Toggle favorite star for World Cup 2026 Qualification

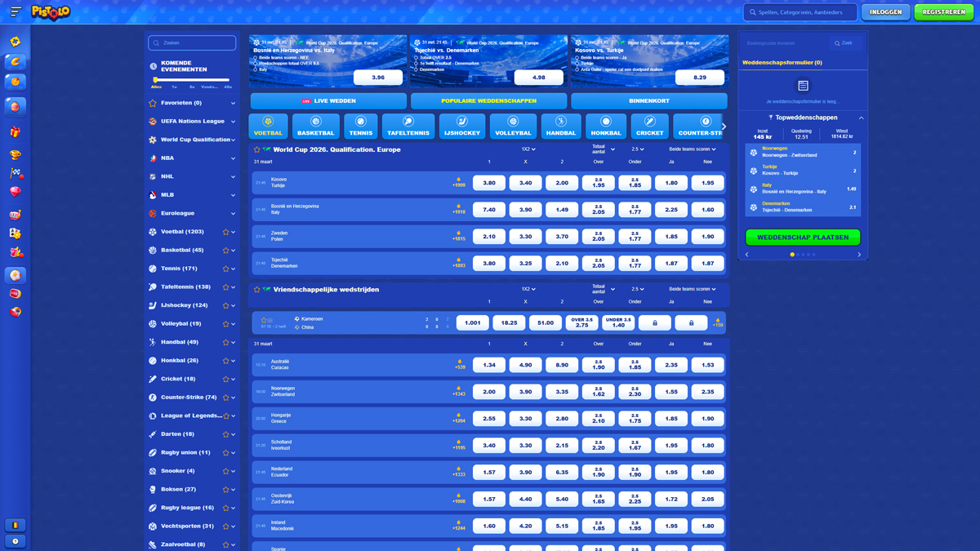pyautogui.click(x=257, y=150)
